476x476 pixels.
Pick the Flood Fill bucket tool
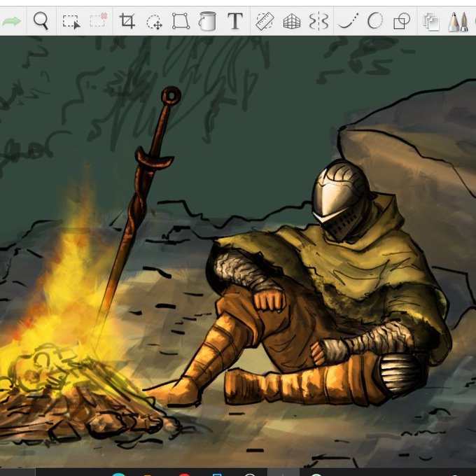(207, 21)
